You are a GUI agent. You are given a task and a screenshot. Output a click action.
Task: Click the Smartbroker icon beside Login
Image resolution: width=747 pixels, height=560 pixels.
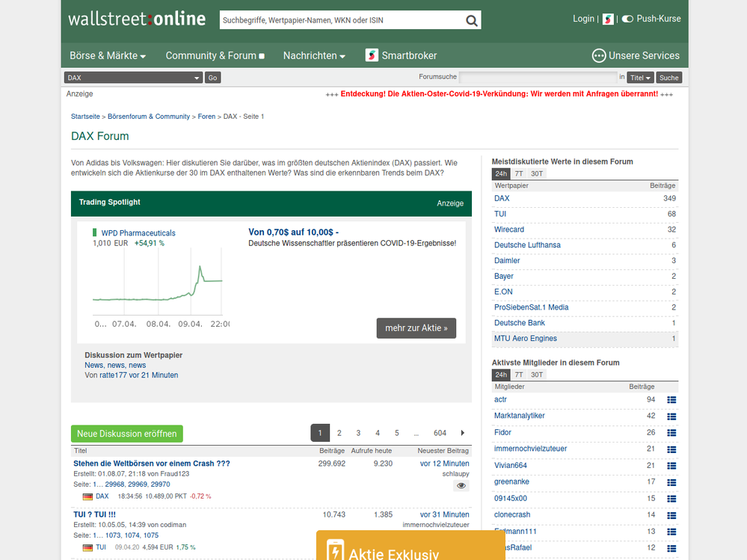(608, 19)
